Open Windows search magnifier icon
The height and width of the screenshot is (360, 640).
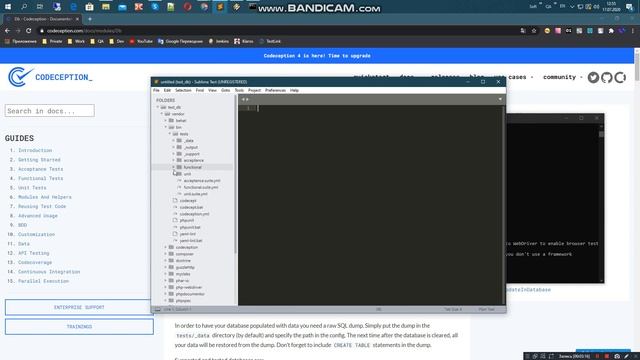coord(24,7)
